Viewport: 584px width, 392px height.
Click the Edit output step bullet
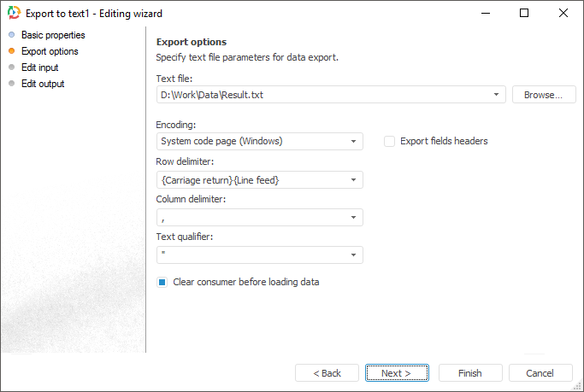[x=11, y=84]
